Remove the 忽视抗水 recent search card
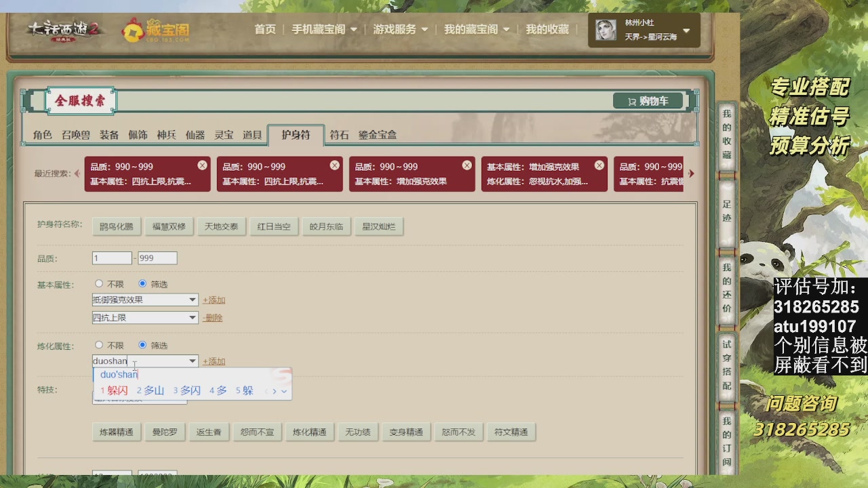 point(599,165)
